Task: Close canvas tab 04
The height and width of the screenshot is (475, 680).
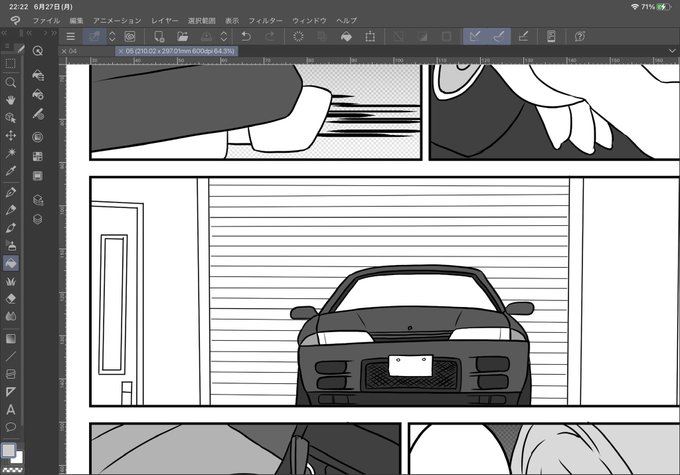Action: (x=64, y=51)
